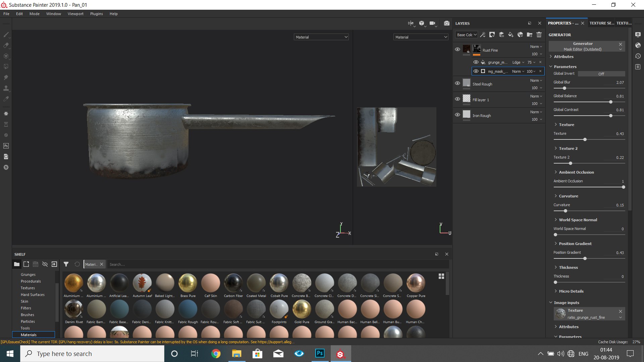
Task: Select the Polygon Fill tool
Action: (6, 67)
